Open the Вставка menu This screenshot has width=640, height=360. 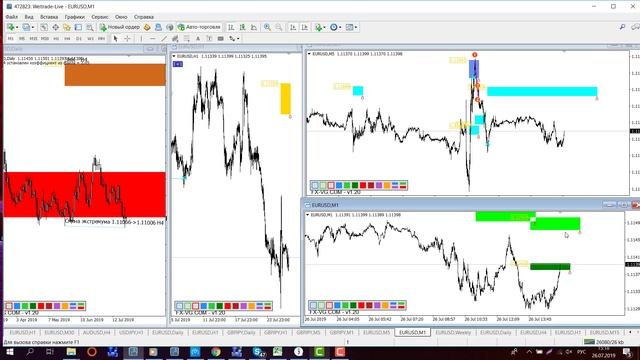click(x=49, y=17)
